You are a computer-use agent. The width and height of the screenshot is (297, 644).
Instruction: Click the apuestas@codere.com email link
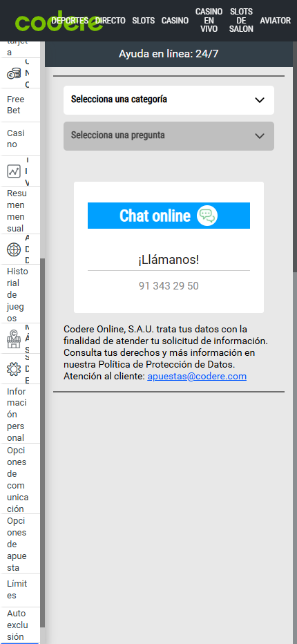197,376
